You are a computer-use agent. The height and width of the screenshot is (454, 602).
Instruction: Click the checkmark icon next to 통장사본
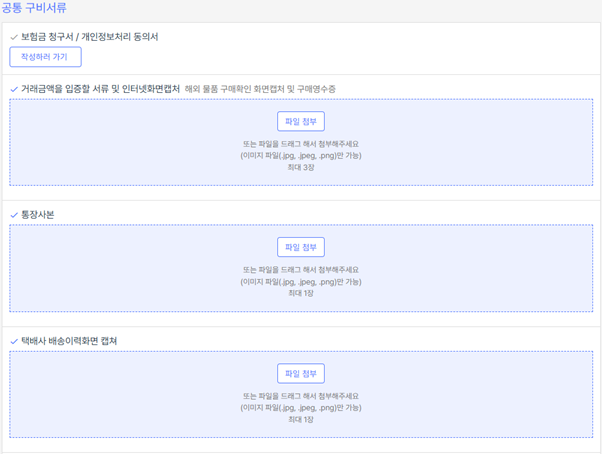point(14,216)
